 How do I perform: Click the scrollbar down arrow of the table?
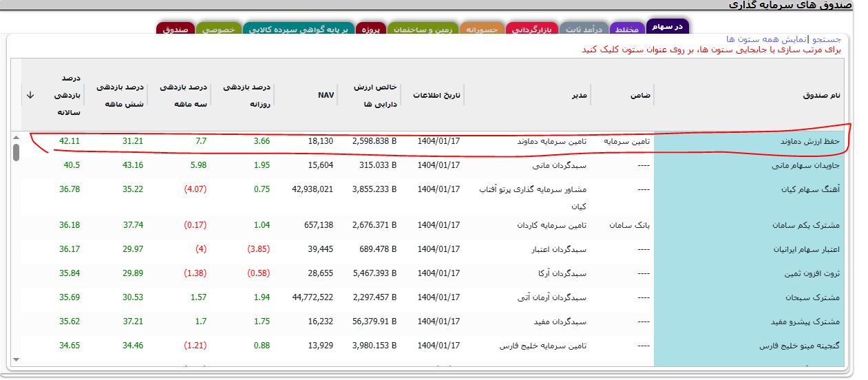pyautogui.click(x=16, y=359)
